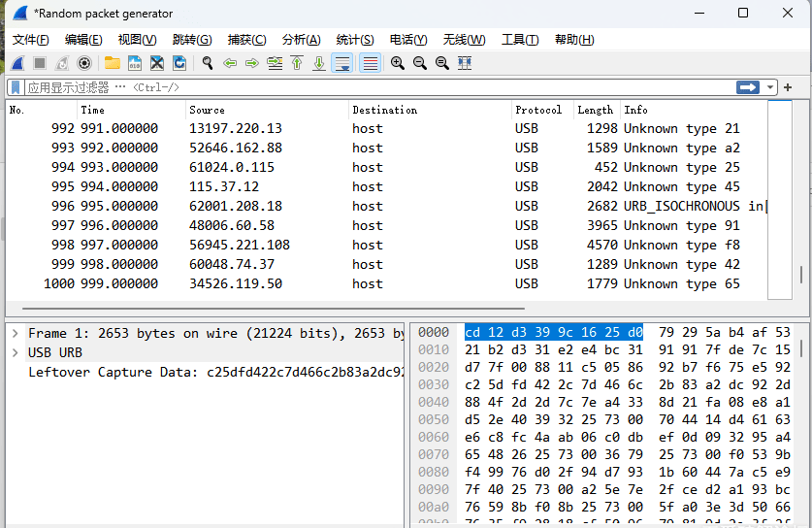The height and width of the screenshot is (528, 812).
Task: Click the apply filter arrow button
Action: click(748, 87)
